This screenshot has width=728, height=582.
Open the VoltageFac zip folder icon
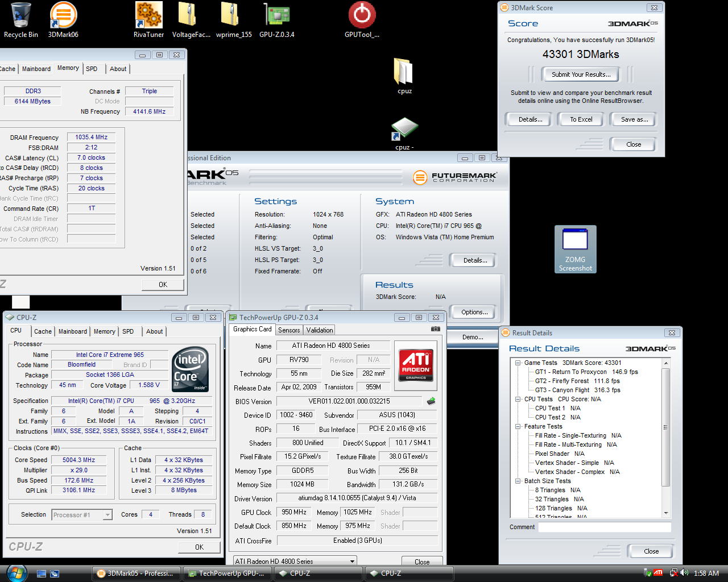(x=191, y=20)
